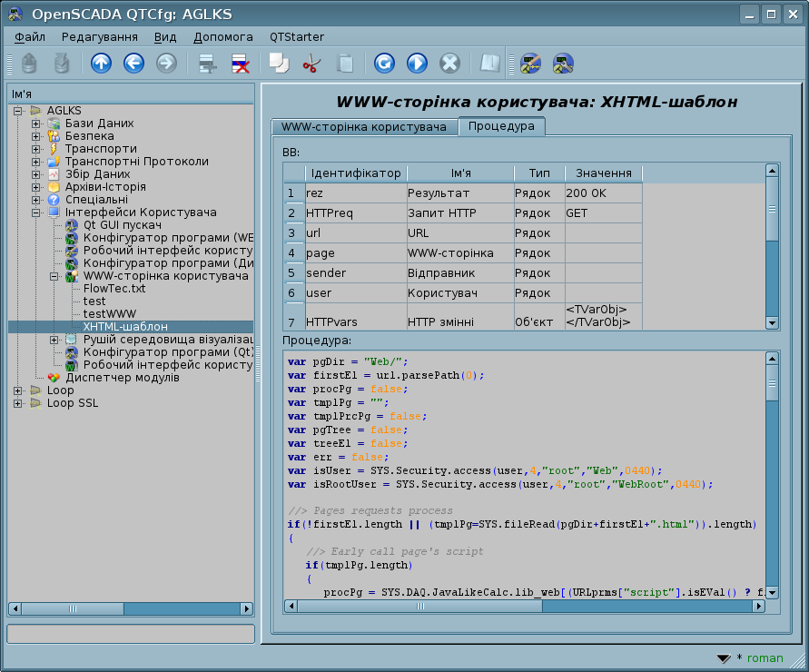
Task: Click the refresh page toolbar icon
Action: click(384, 64)
